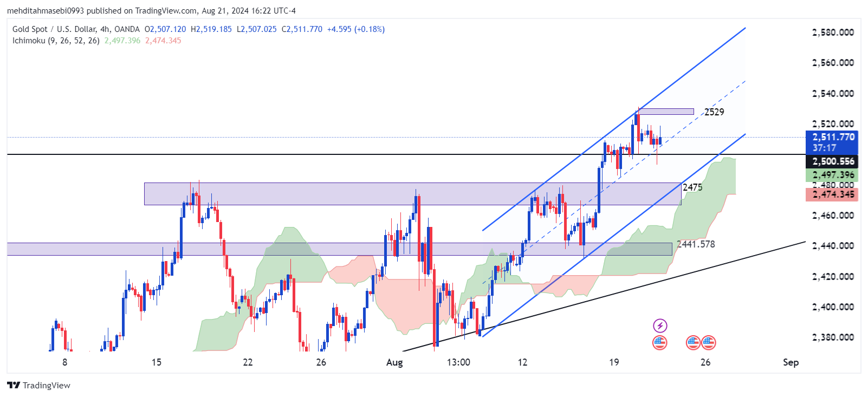The image size is (868, 397).
Task: Click the 13:00 label on the time axis
Action: (458, 362)
